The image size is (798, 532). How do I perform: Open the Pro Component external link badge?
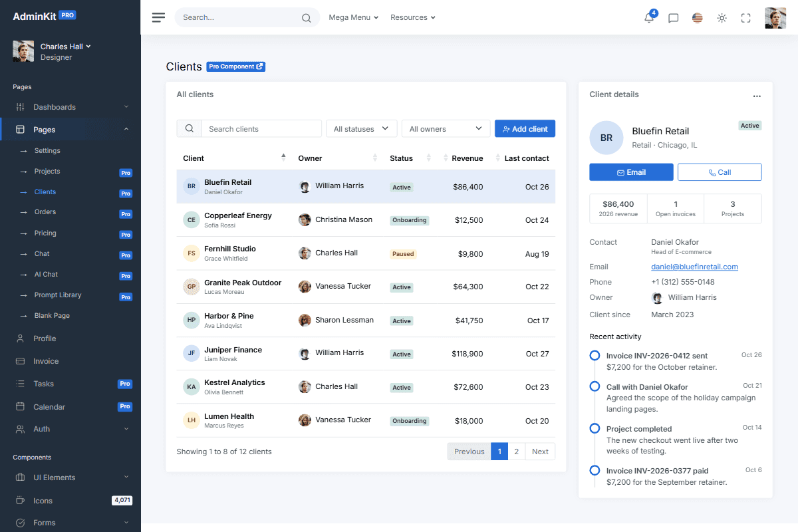(236, 66)
